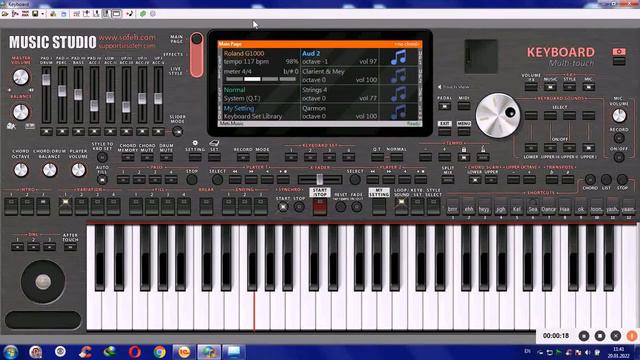This screenshot has width=640, height=360.
Task: Click the Style to Kbd Set button
Action: click(102, 157)
